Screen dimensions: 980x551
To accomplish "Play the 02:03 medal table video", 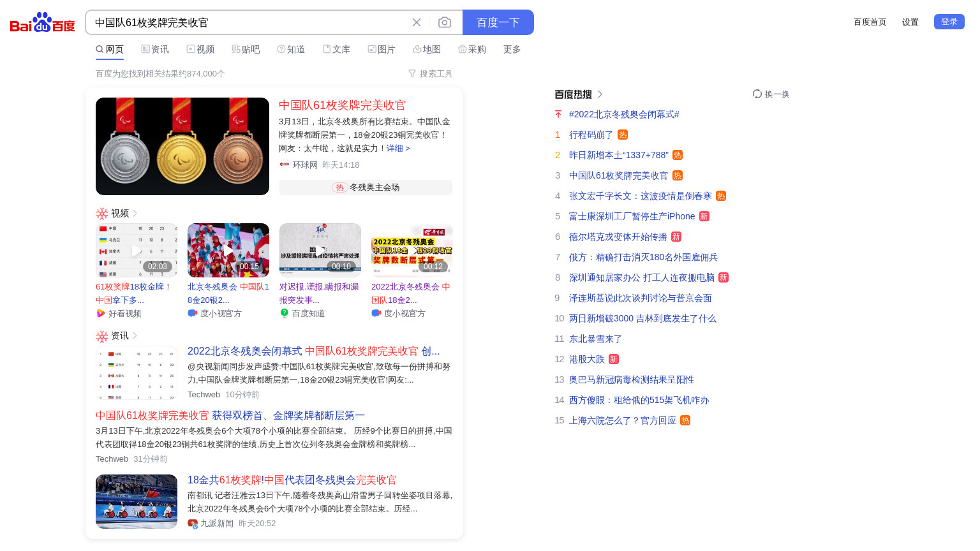I will [x=137, y=250].
